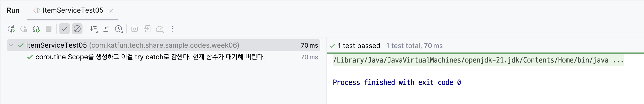The image size is (644, 104).
Task: Expand the folded java command line
Action: (x=618, y=61)
